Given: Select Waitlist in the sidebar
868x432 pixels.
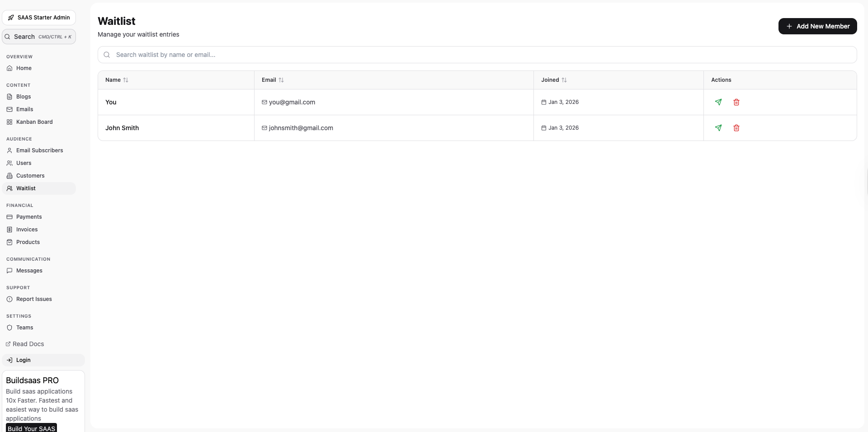Looking at the screenshot, I should click(39, 188).
